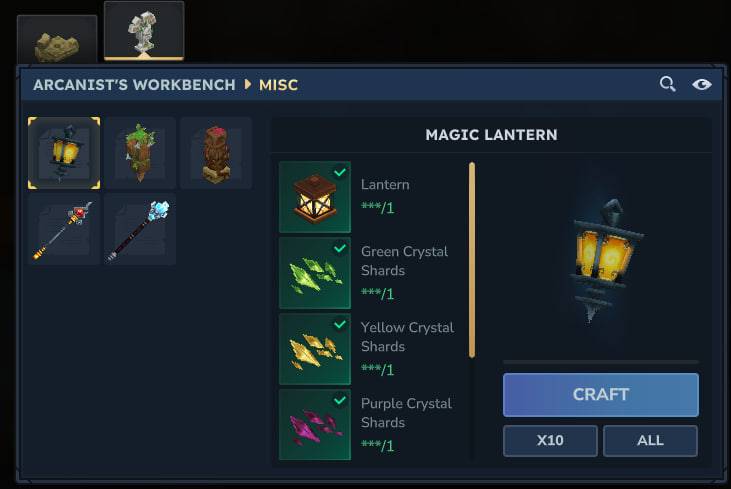This screenshot has height=489, width=731.
Task: Click the Magic Lantern preview image
Action: pyautogui.click(x=604, y=260)
